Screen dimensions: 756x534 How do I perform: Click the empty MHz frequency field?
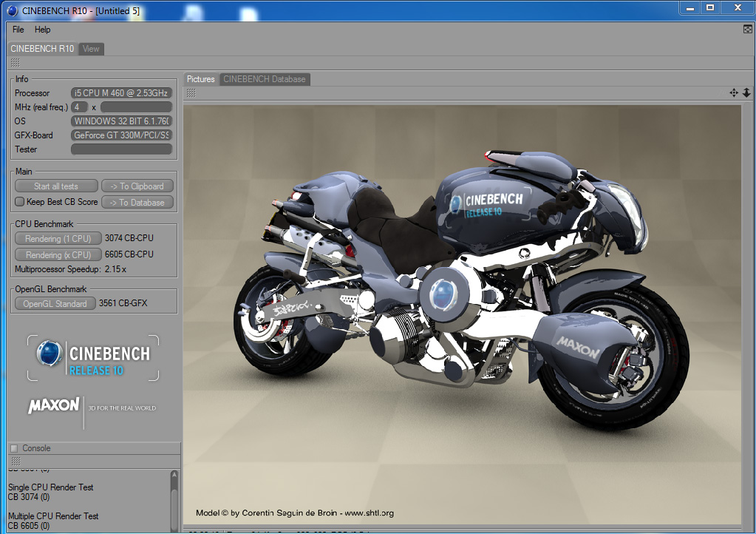point(137,107)
